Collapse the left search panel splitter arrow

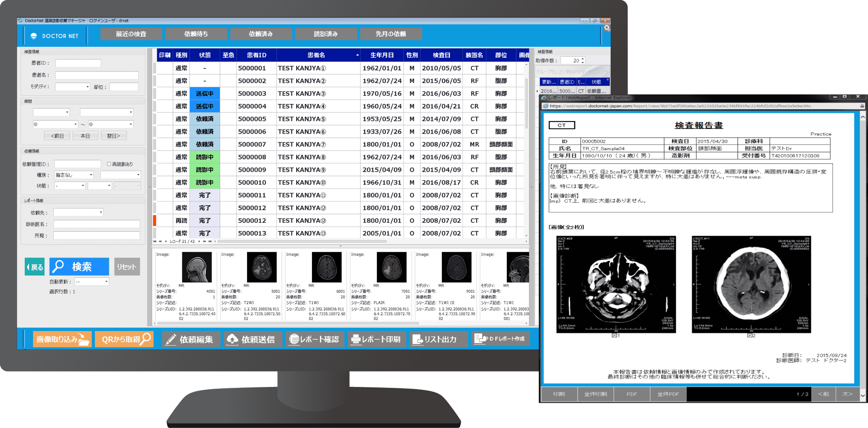149,187
